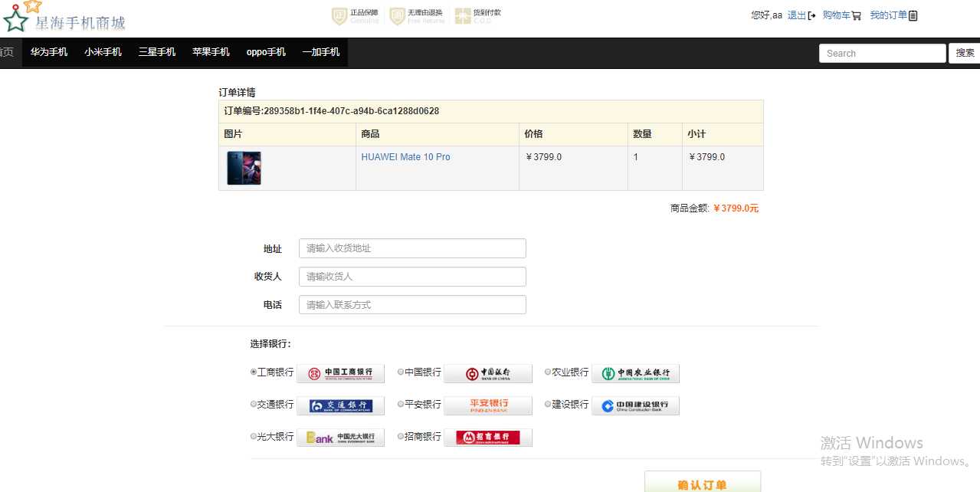The image size is (980, 492).
Task: Click the 价格 column header
Action: point(533,134)
